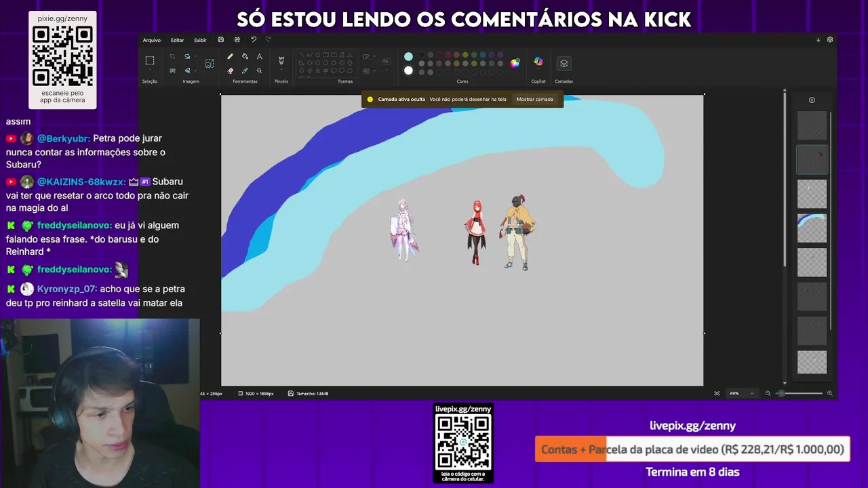868x488 pixels.
Task: Click the zoom slider handle
Action: 781,393
